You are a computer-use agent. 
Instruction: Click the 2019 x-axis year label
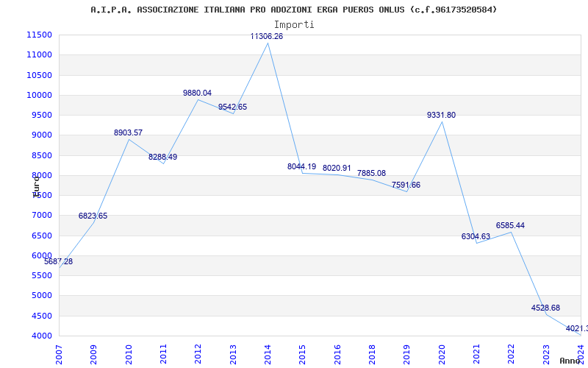pos(407,354)
